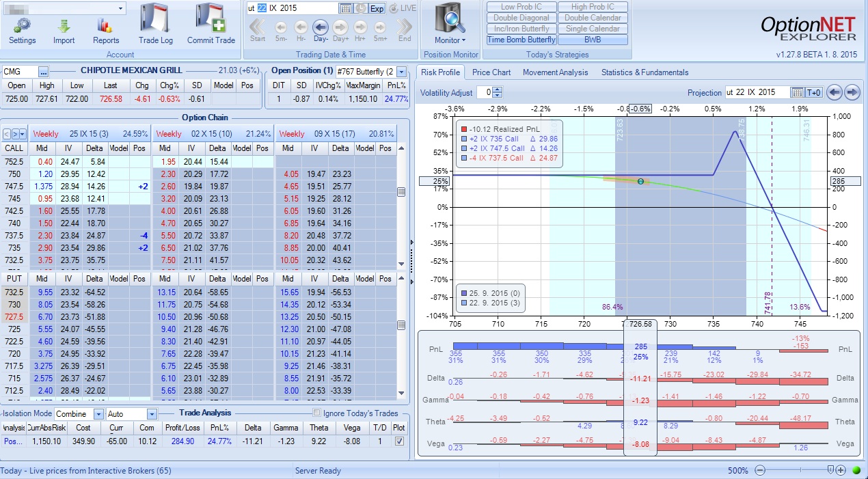Jump to End of trading time
This screenshot has width=868, height=479.
405,27
